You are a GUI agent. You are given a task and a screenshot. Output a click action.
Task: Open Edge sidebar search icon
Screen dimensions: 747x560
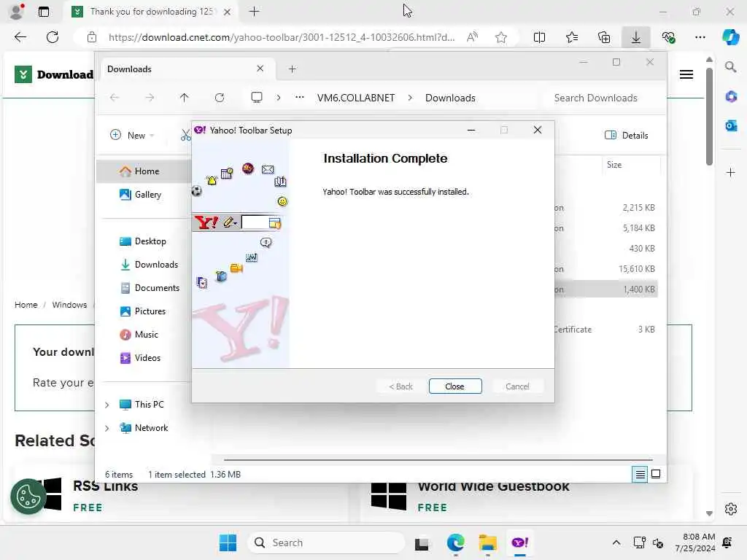point(730,66)
